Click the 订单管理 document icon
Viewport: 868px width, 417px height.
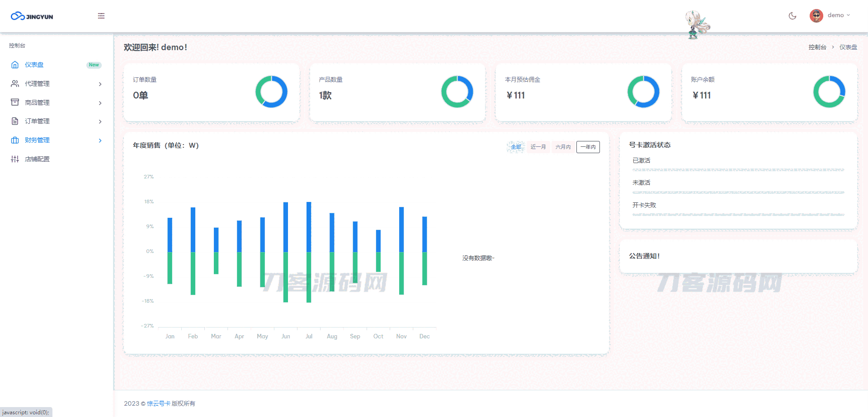tap(15, 121)
